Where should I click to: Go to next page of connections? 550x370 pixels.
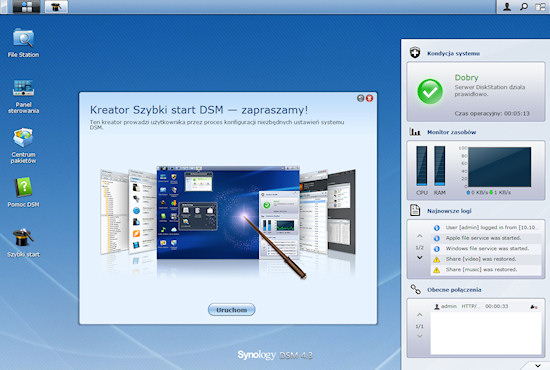pyautogui.click(x=420, y=336)
